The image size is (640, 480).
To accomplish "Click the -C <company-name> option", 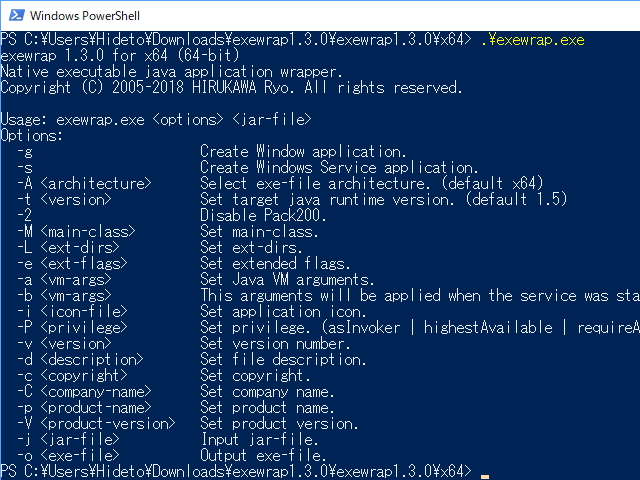I will [84, 391].
